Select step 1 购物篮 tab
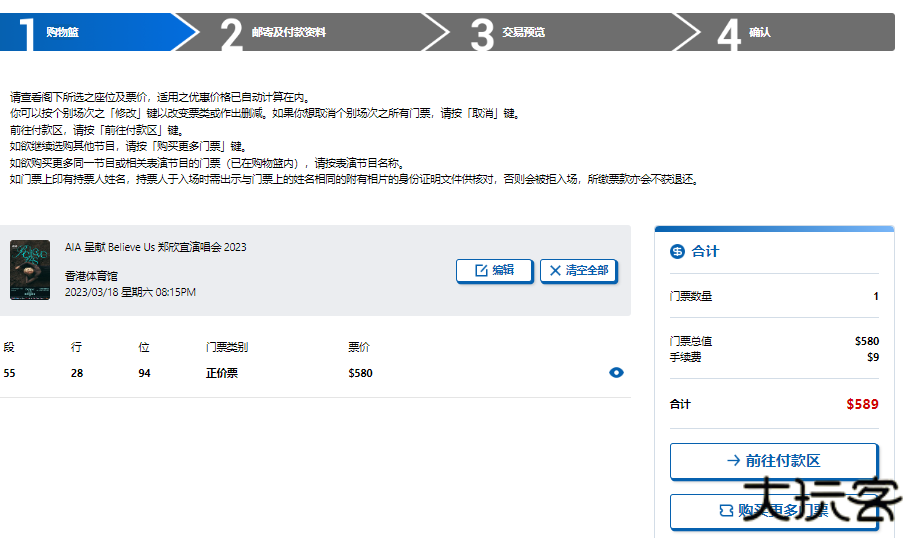Image resolution: width=913 pixels, height=538 pixels. 90,32
